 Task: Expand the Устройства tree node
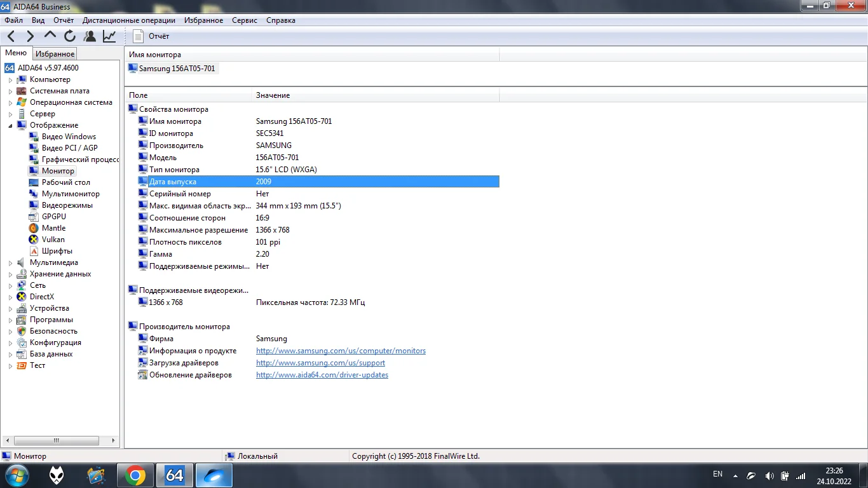tap(10, 309)
